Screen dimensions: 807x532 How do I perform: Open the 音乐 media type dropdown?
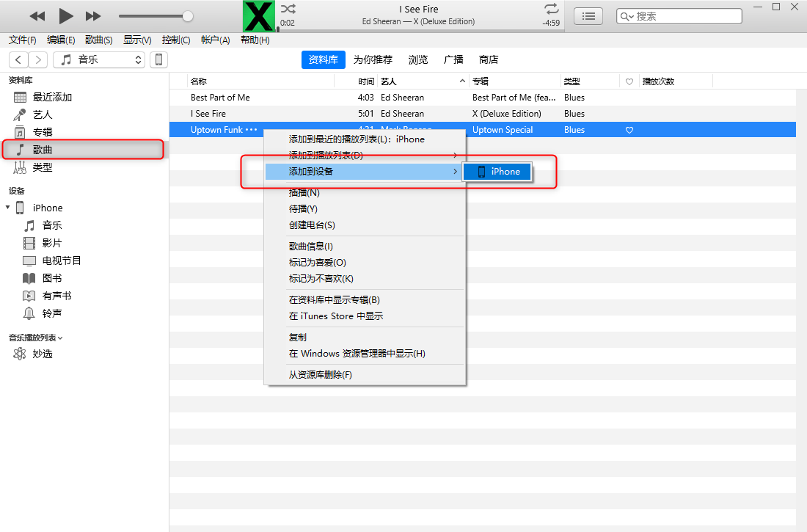[99, 59]
